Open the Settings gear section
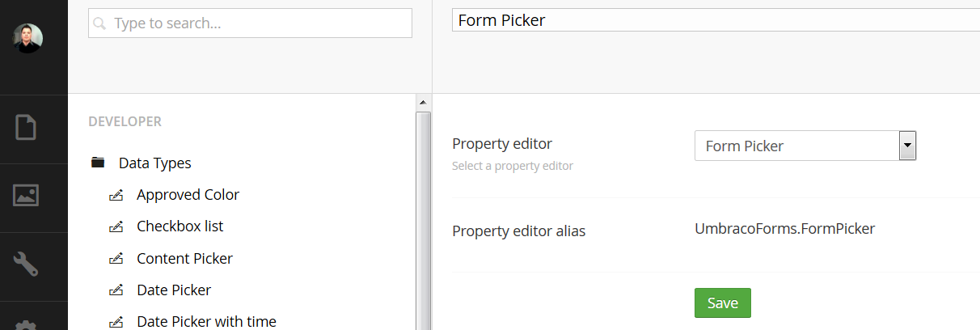 click(x=26, y=324)
